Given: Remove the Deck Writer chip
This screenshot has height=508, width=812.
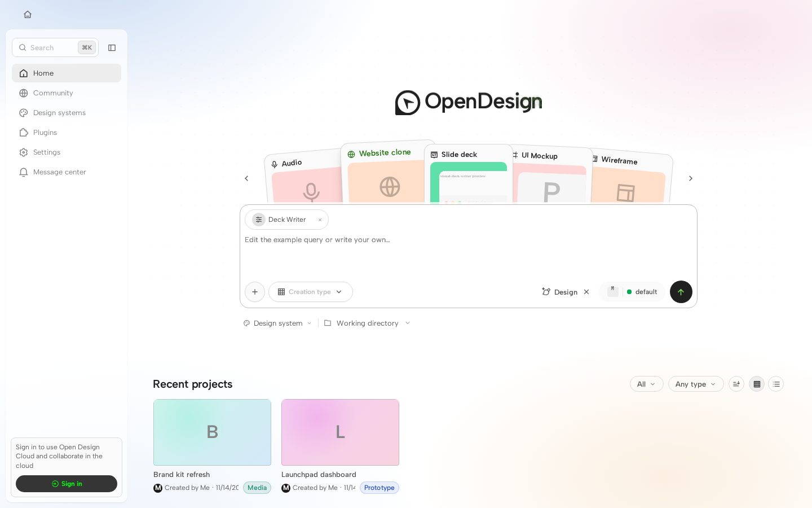Looking at the screenshot, I should (x=320, y=220).
